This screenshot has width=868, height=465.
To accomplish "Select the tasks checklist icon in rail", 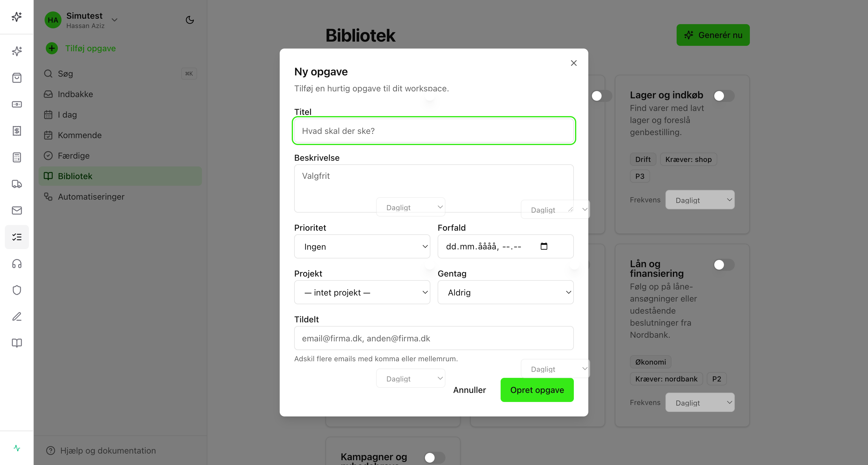I will 17,237.
